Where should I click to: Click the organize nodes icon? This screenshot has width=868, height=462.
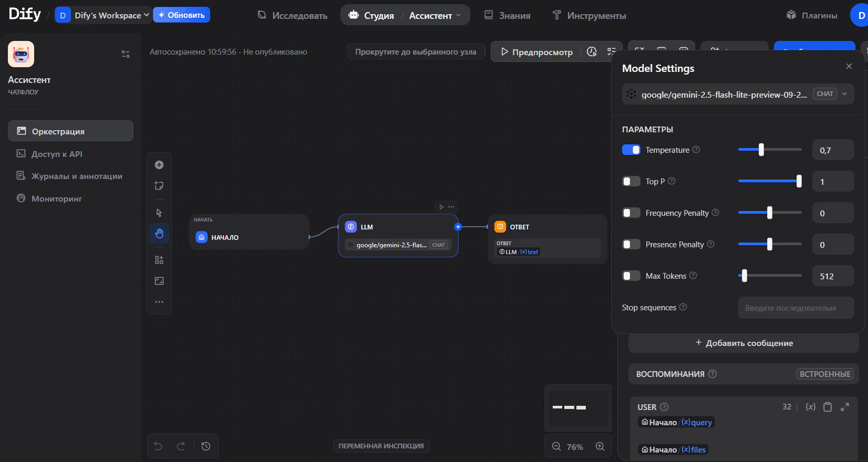pos(159,260)
